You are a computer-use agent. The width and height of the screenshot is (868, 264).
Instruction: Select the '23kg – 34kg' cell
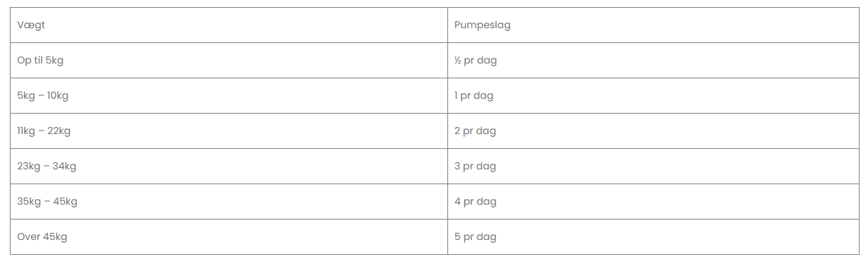pos(229,167)
